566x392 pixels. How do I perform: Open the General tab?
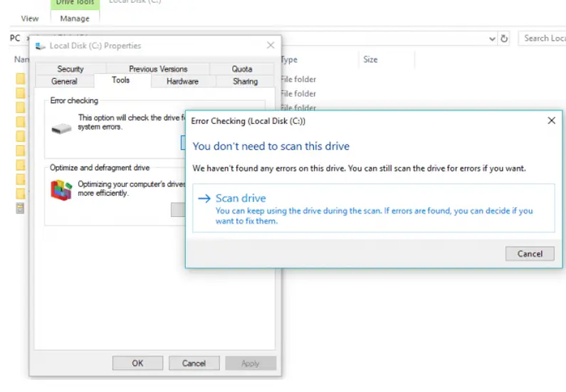point(64,81)
